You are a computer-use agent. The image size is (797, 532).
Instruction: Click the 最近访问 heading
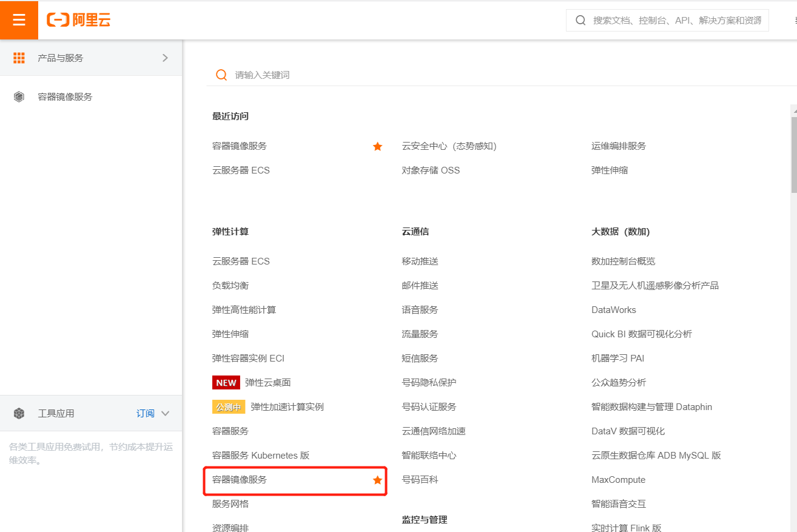pyautogui.click(x=230, y=116)
